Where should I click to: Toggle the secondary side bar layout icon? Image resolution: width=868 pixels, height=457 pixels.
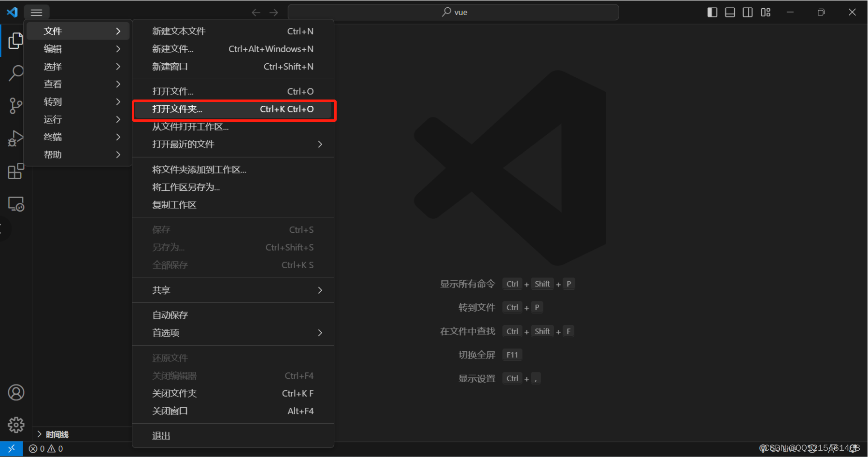point(748,12)
